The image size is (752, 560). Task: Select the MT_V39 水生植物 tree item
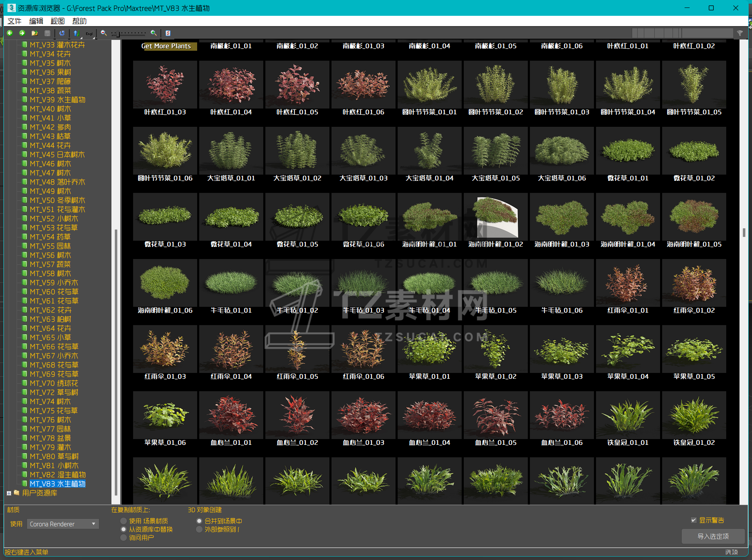[x=57, y=100]
